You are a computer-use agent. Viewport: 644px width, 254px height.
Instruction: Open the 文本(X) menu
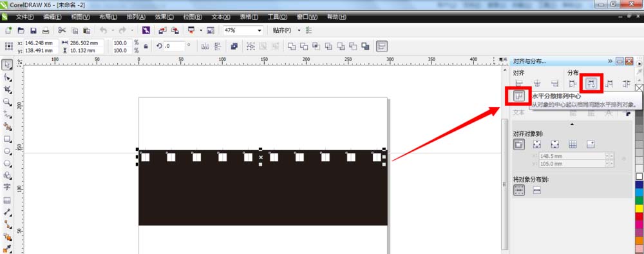(x=221, y=17)
